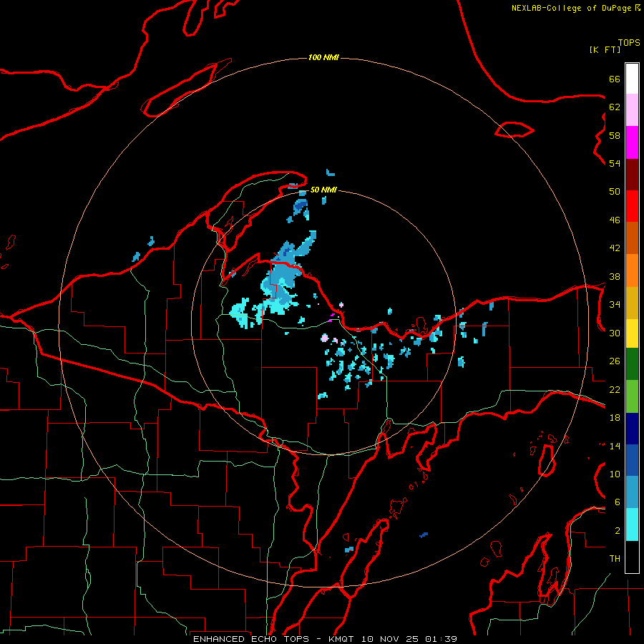Click the legend value 26

pyautogui.click(x=615, y=361)
